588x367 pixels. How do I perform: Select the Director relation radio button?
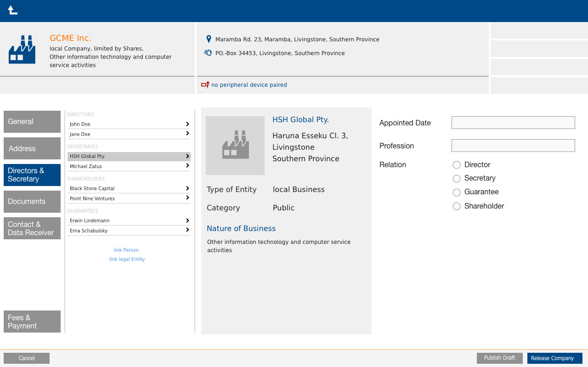click(x=457, y=165)
